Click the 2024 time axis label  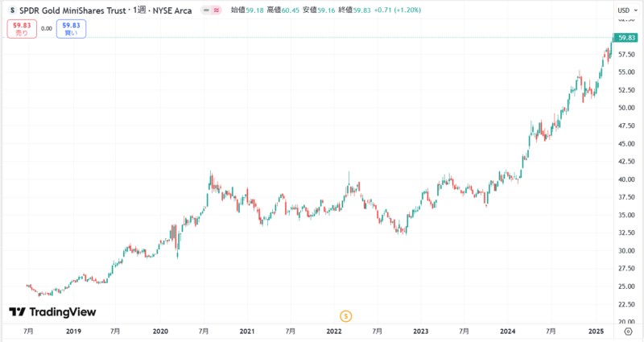tap(508, 332)
